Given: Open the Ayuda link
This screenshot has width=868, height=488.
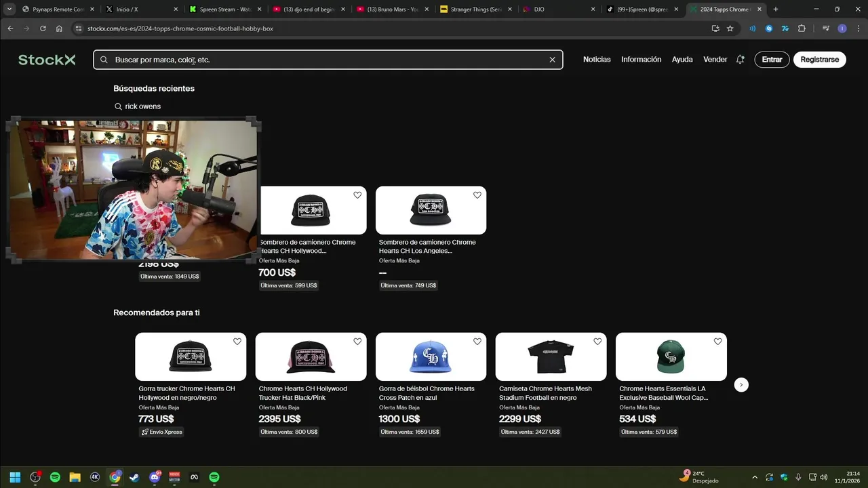Looking at the screenshot, I should pos(682,60).
